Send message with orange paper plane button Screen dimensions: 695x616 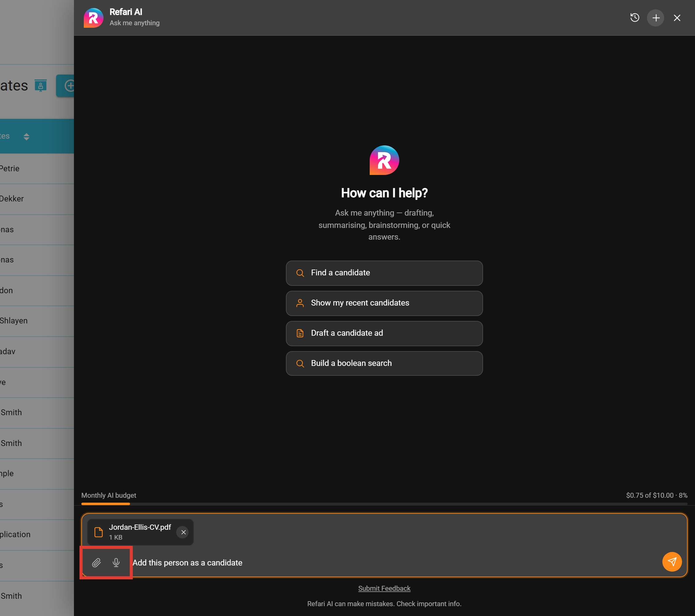click(x=672, y=562)
